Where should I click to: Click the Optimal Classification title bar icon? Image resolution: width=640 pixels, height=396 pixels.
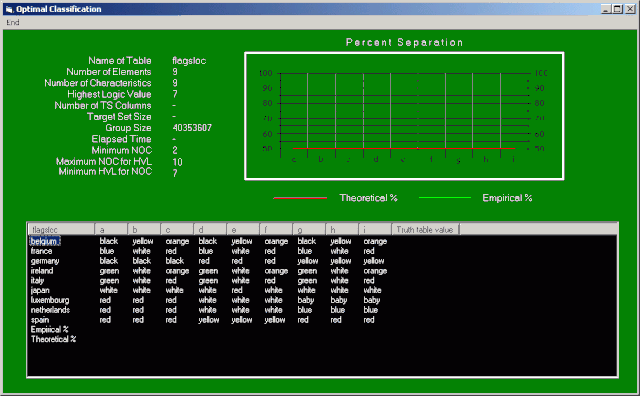9,9
